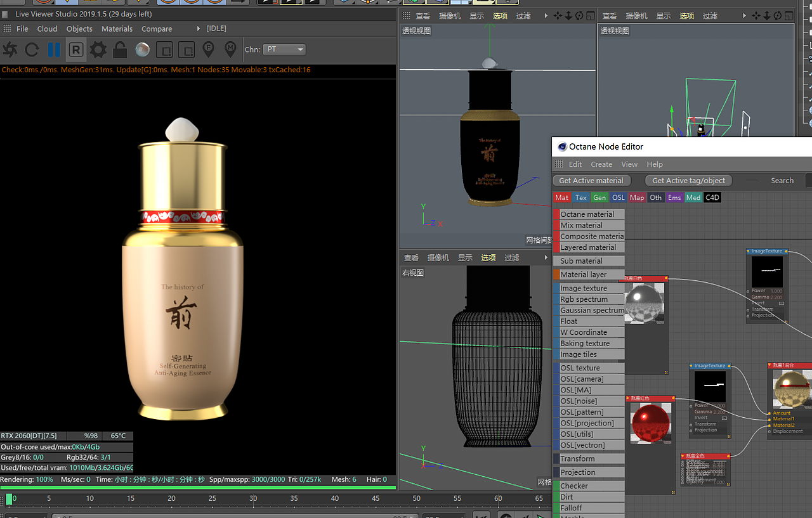Click the maximize view icon in the left perspective viewport
The image size is (812, 518).
click(x=590, y=16)
